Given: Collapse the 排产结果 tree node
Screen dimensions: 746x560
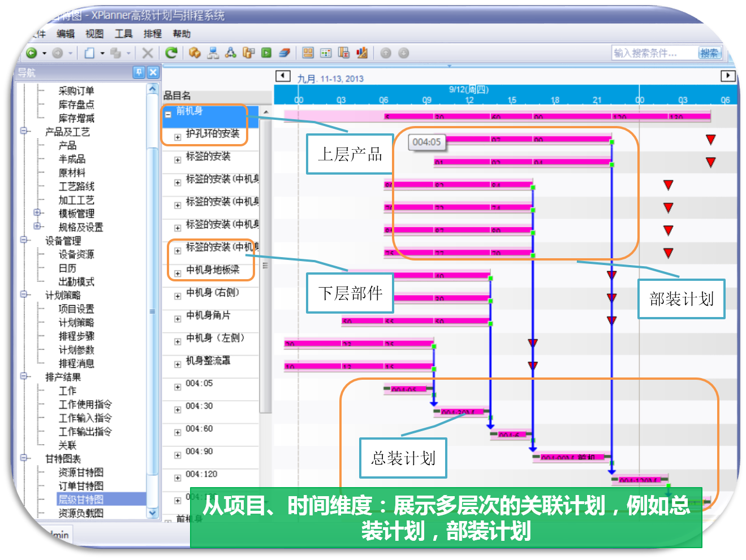Looking at the screenshot, I should [24, 376].
